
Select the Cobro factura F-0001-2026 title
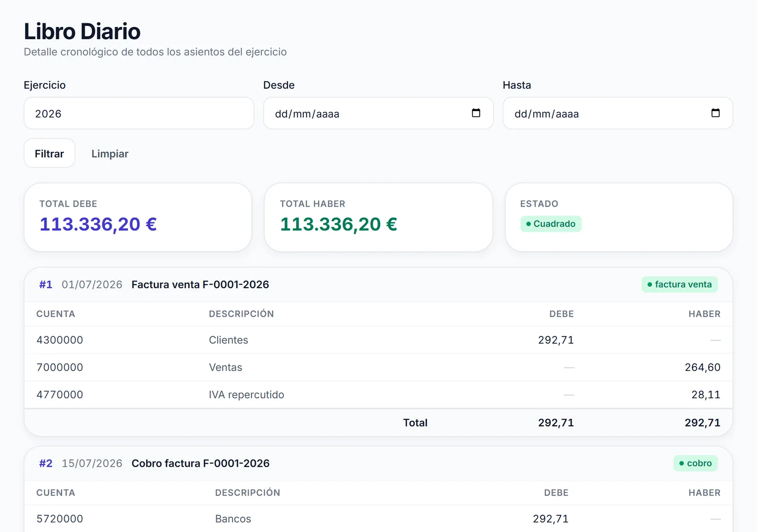pyautogui.click(x=201, y=463)
